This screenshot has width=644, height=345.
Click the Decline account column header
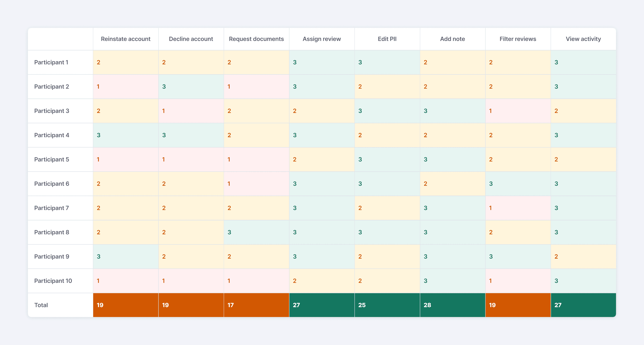[191, 39]
